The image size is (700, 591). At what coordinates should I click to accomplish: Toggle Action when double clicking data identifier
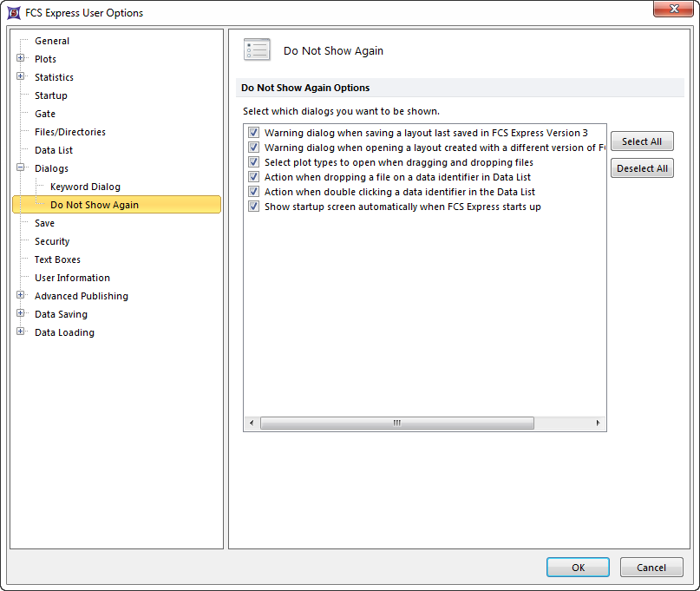tap(254, 192)
